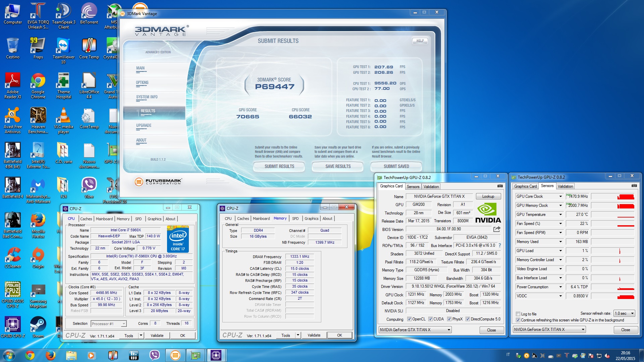The height and width of the screenshot is (362, 644).
Task: Click camera screenshot icon in left GPU-Z
Action: 500,186
